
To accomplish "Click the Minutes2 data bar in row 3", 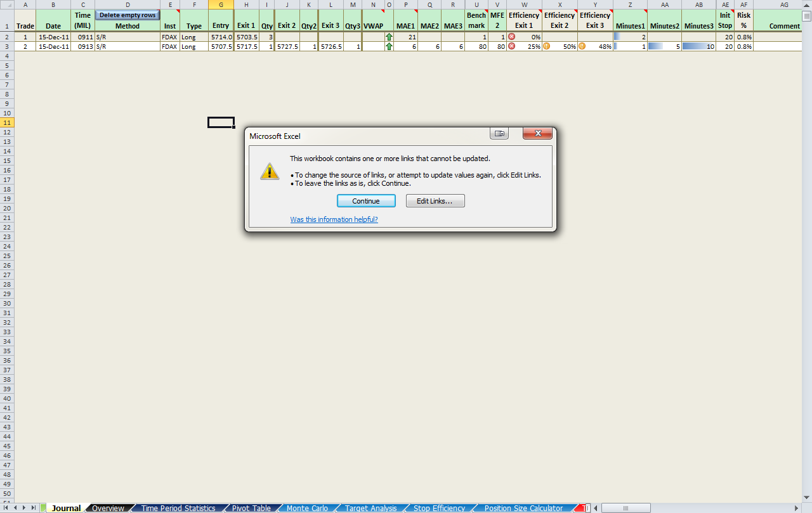I will (655, 46).
